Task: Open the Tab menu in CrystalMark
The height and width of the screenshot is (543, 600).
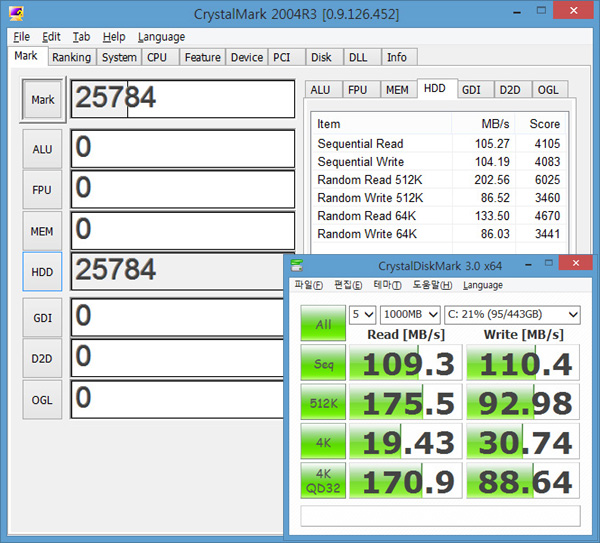Action: point(82,37)
